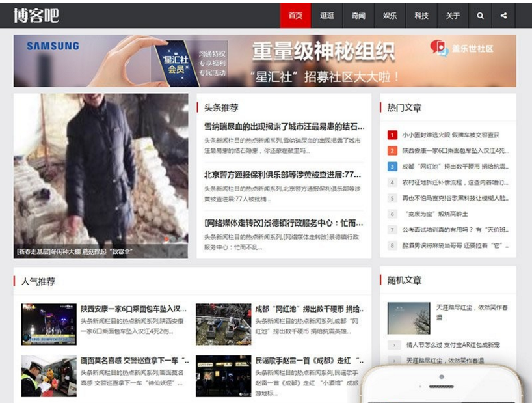Open hot article 陕西安康一家6口乘面包车坠入汉江4死
Image resolution: width=532 pixels, height=403 pixels.
(x=455, y=150)
